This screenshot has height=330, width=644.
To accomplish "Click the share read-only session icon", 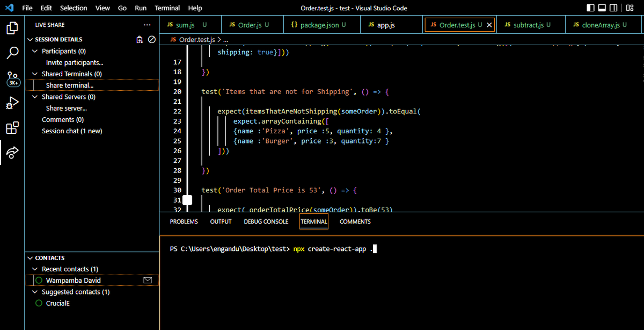I will tap(140, 39).
